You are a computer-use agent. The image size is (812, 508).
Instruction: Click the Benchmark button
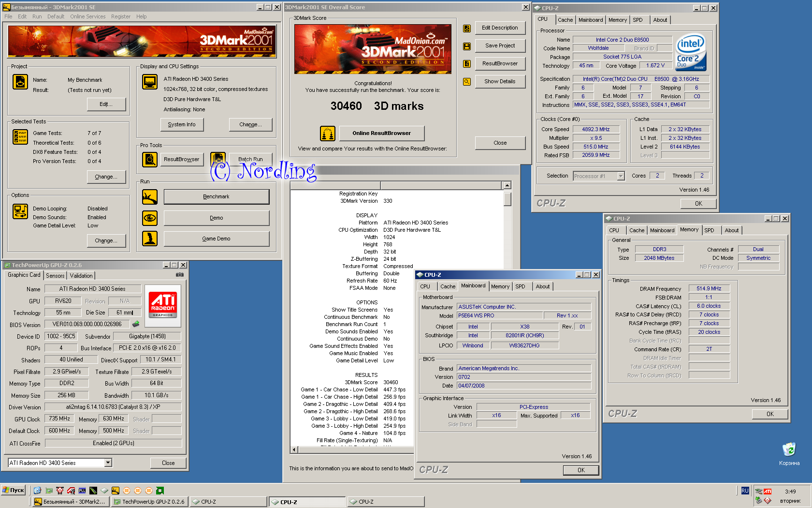[217, 197]
